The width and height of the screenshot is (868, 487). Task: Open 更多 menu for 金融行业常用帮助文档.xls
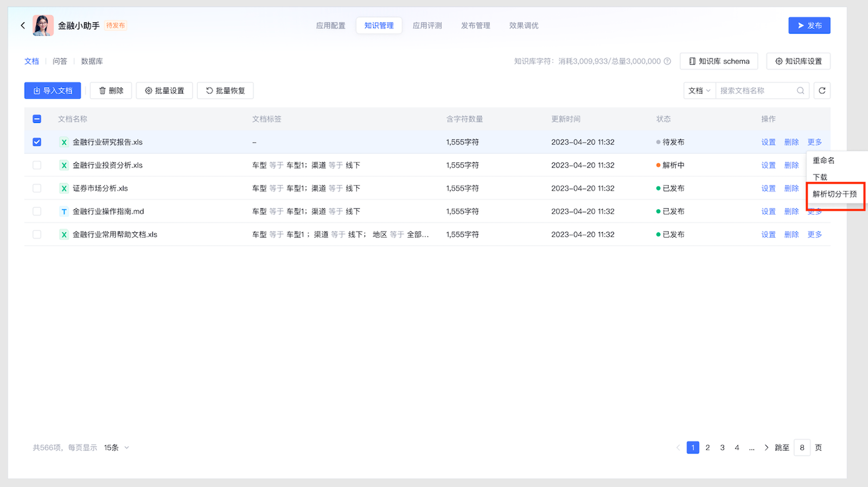pyautogui.click(x=814, y=234)
